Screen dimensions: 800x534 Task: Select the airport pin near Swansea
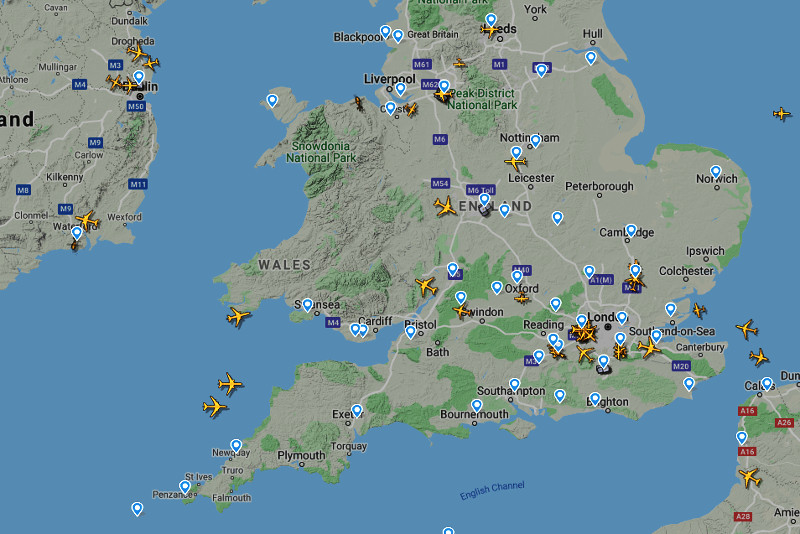point(307,305)
